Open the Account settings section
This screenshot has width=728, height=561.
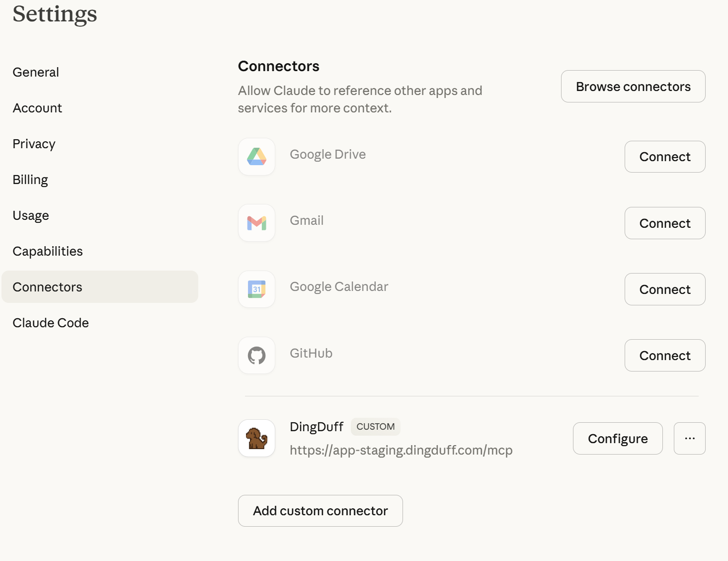[x=37, y=107]
